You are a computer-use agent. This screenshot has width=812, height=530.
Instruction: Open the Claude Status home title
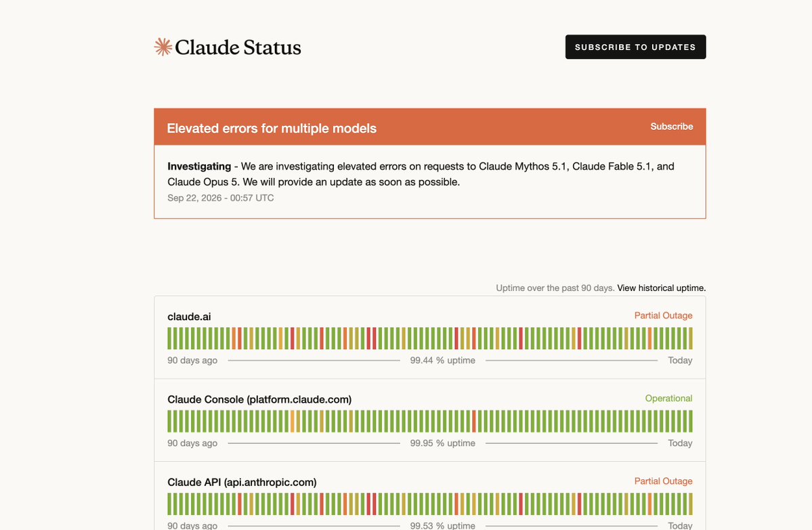pos(238,47)
